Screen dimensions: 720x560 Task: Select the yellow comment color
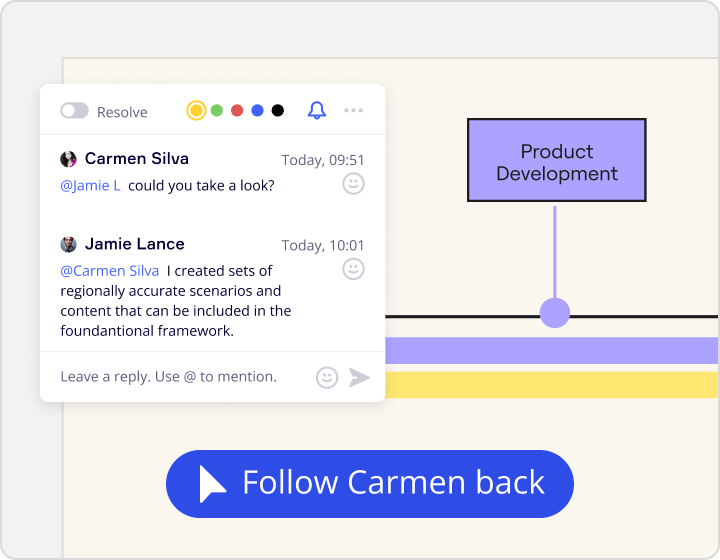pos(196,111)
